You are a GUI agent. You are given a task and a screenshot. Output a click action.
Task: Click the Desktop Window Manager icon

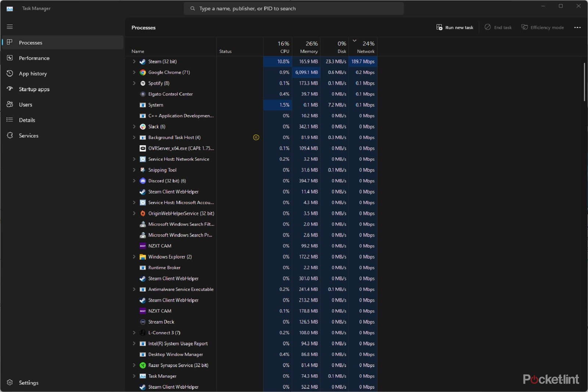(x=143, y=354)
